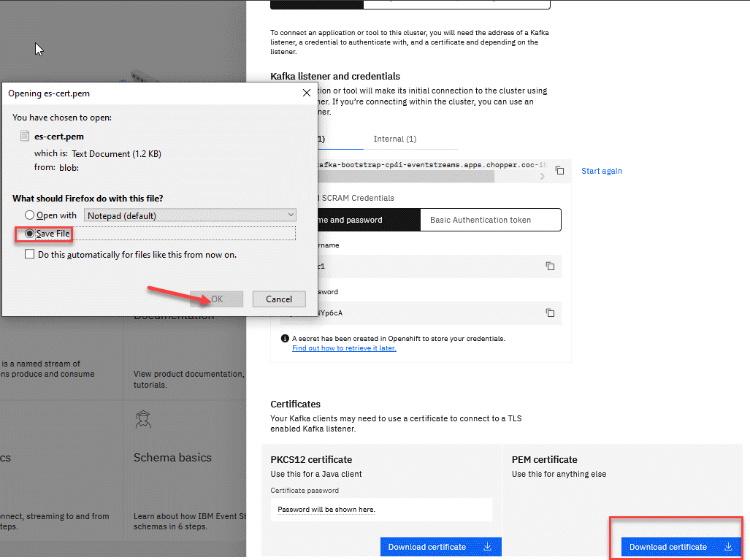This screenshot has height=560, width=750.
Task: Copy the SCRAM password value
Action: point(550,313)
